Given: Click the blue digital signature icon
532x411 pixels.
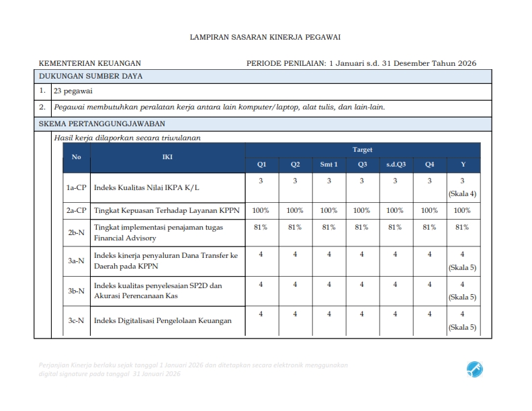Looking at the screenshot, I should (474, 369).
